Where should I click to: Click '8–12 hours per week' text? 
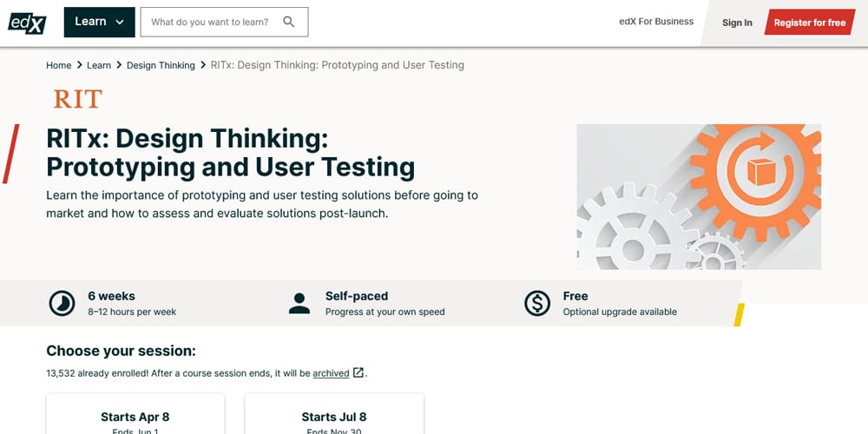tap(132, 312)
